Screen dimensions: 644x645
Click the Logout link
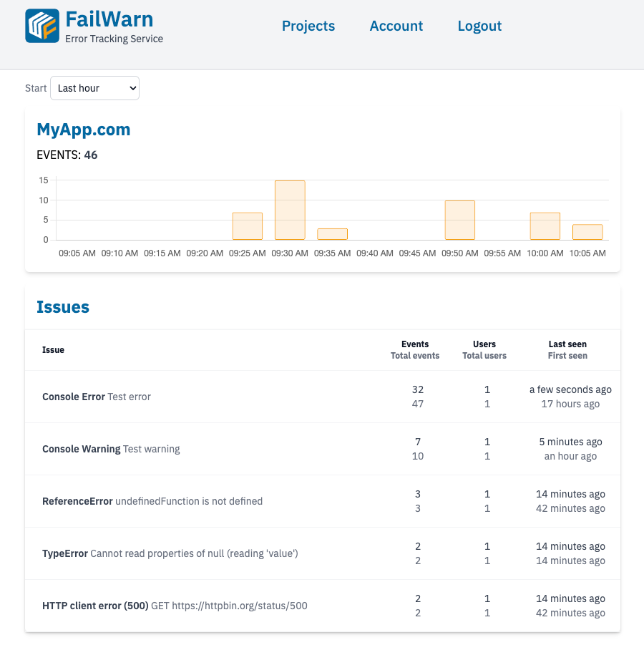(479, 26)
